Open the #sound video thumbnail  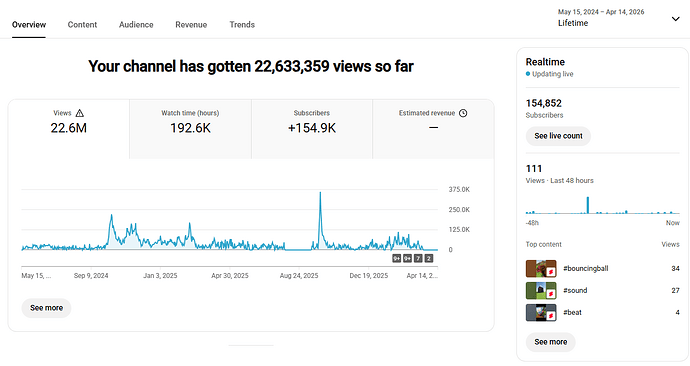(541, 290)
